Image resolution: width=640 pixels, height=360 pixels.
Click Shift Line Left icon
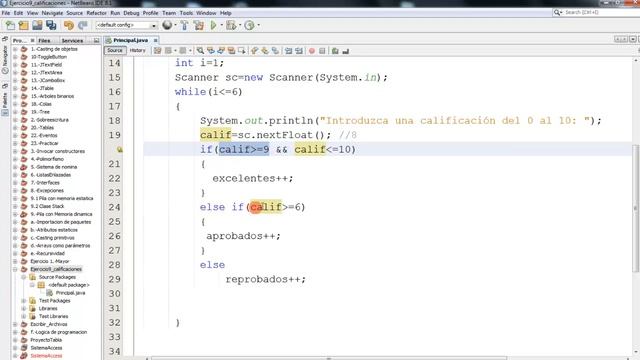289,51
